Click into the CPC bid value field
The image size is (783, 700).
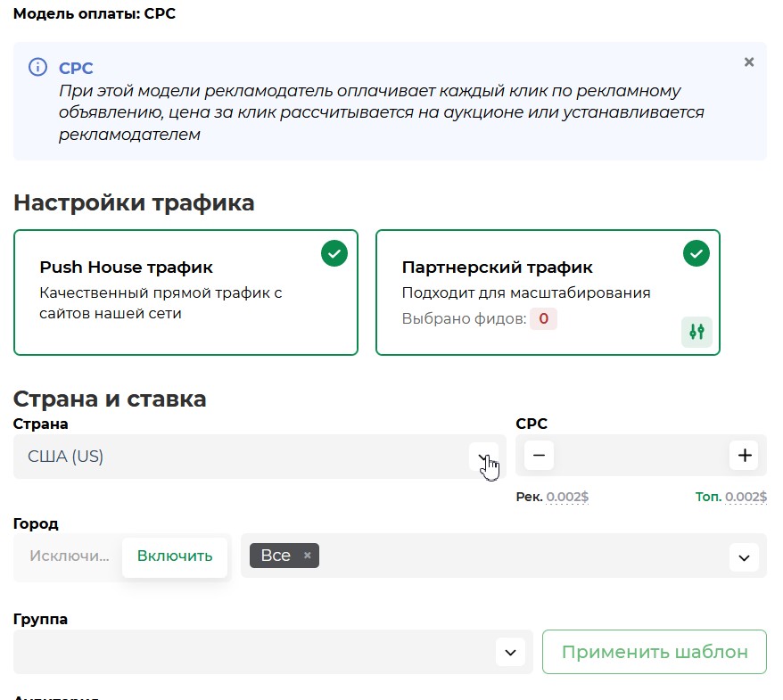click(641, 456)
